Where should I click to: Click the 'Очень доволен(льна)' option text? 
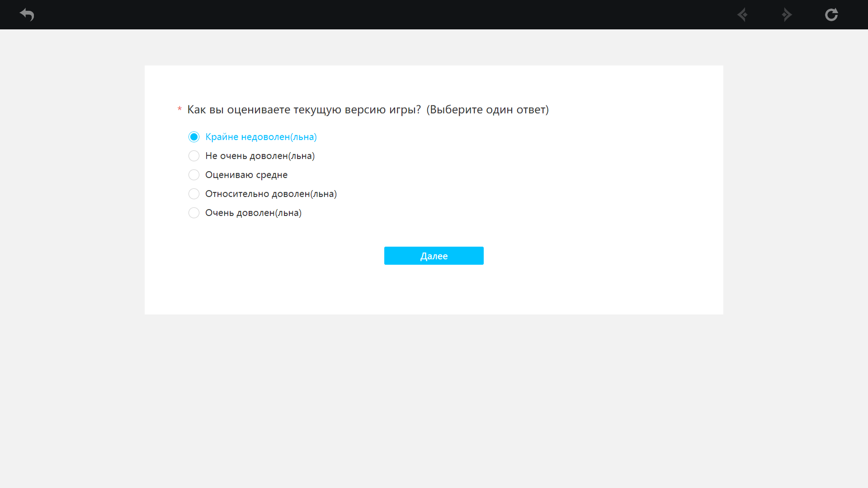point(253,213)
